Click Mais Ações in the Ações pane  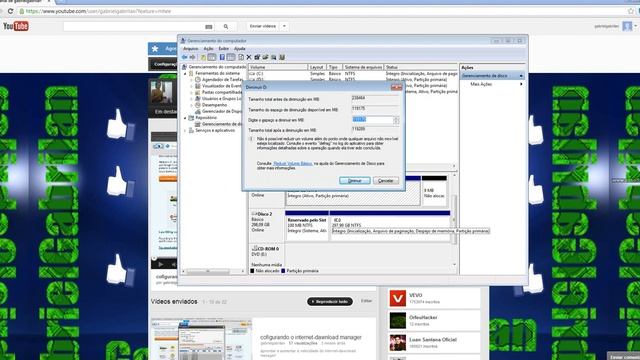pyautogui.click(x=481, y=84)
